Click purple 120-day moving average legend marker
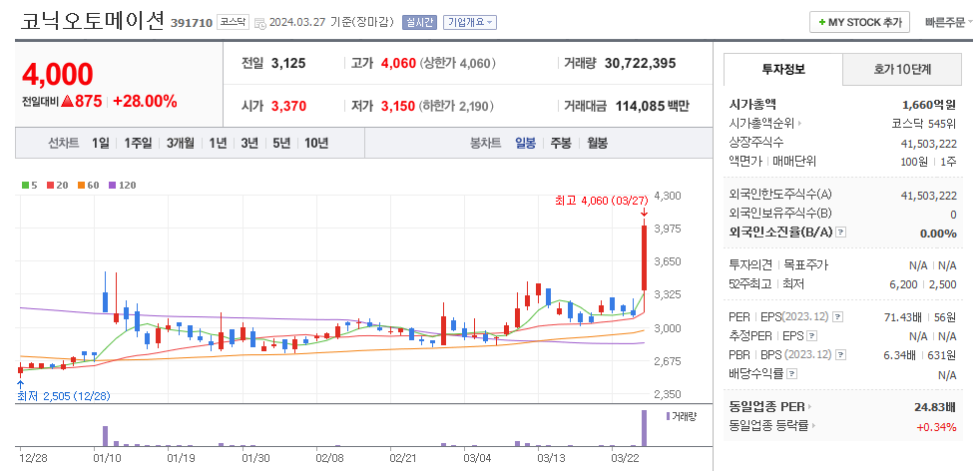980x471 pixels. click(113, 185)
